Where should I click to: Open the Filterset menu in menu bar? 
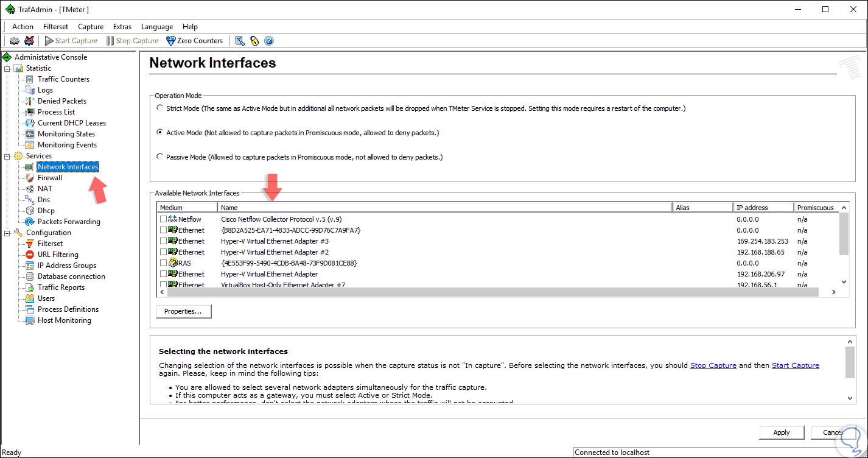coord(56,27)
